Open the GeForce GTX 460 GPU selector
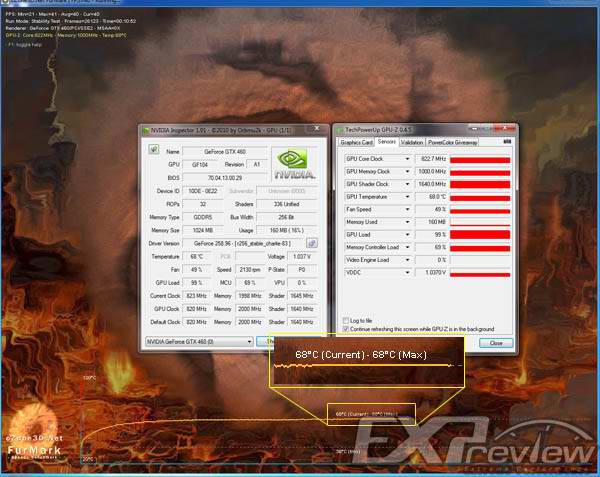600x477 pixels. 199,341
